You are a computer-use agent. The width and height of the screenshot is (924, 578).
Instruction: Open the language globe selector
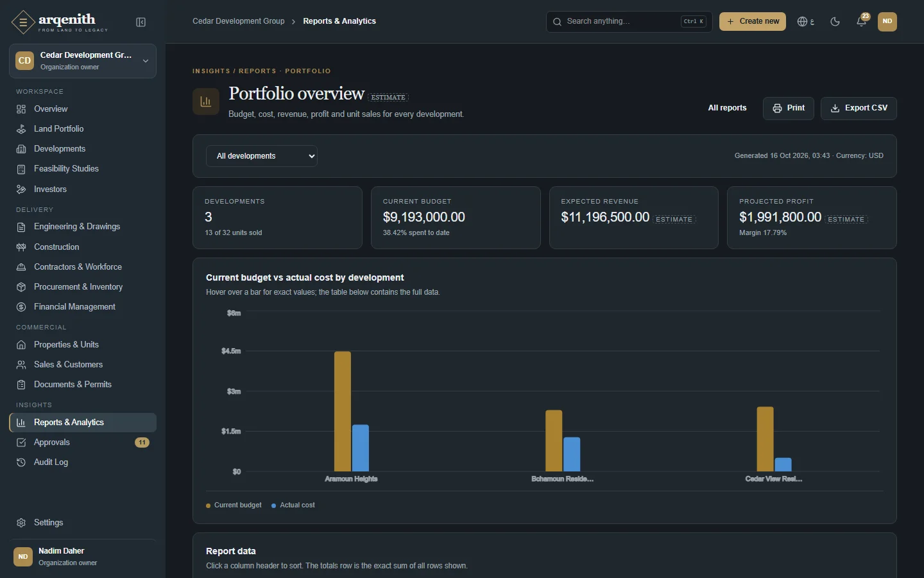(x=805, y=22)
